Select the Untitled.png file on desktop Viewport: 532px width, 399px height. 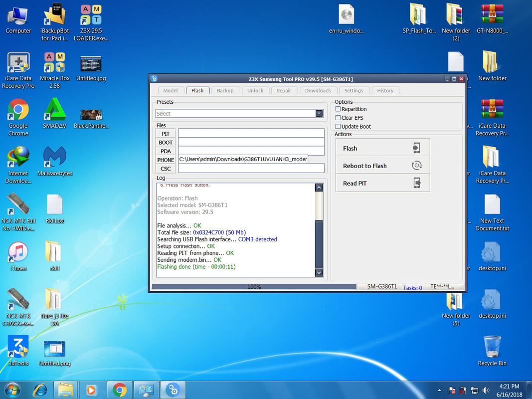tap(55, 354)
